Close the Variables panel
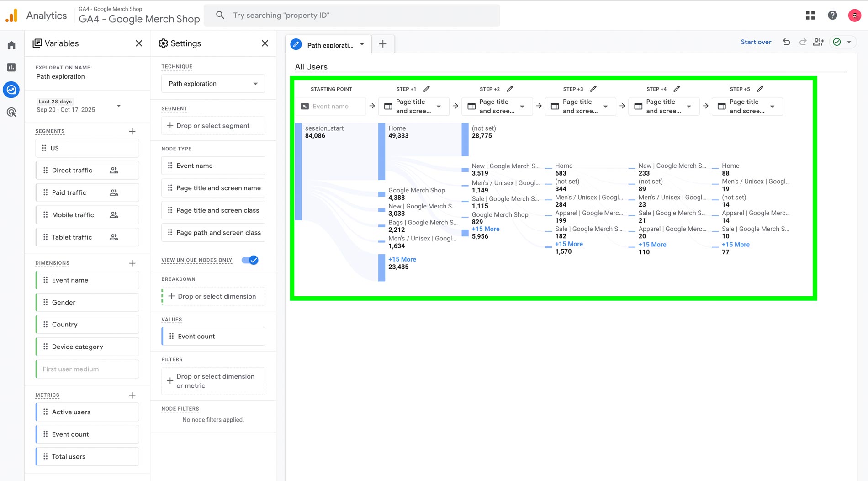Screen dimensions: 868x481 tap(139, 43)
